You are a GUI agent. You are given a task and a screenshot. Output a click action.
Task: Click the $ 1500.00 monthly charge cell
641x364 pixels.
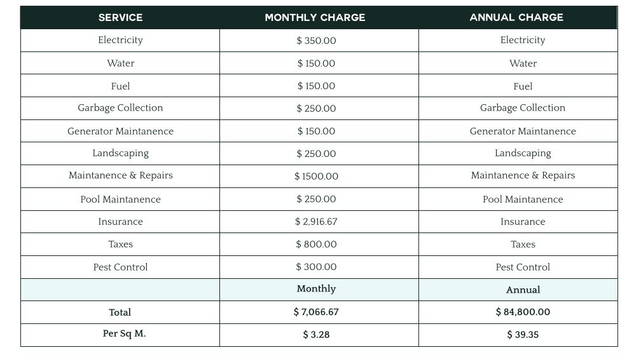coord(316,177)
